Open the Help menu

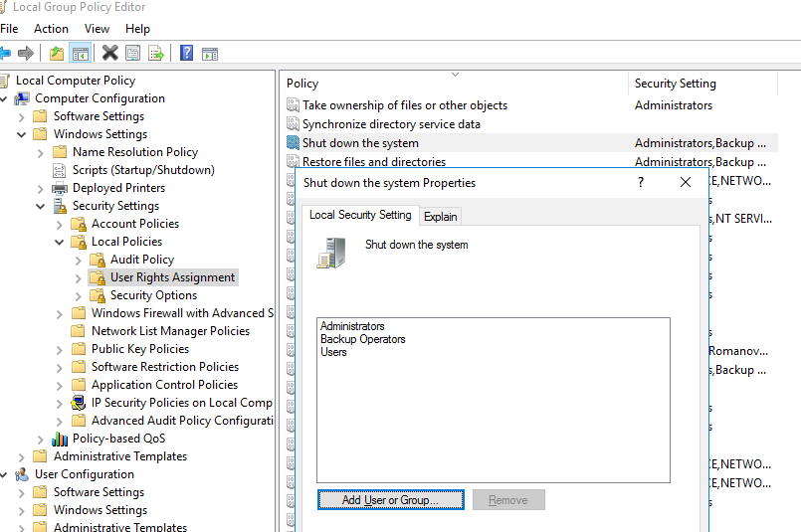[137, 29]
